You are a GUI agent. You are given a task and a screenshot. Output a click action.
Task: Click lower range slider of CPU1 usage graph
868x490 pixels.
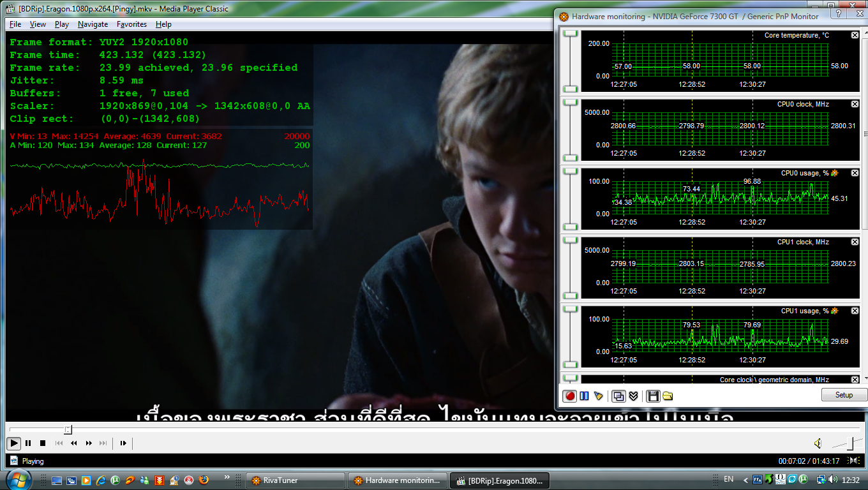pos(570,364)
